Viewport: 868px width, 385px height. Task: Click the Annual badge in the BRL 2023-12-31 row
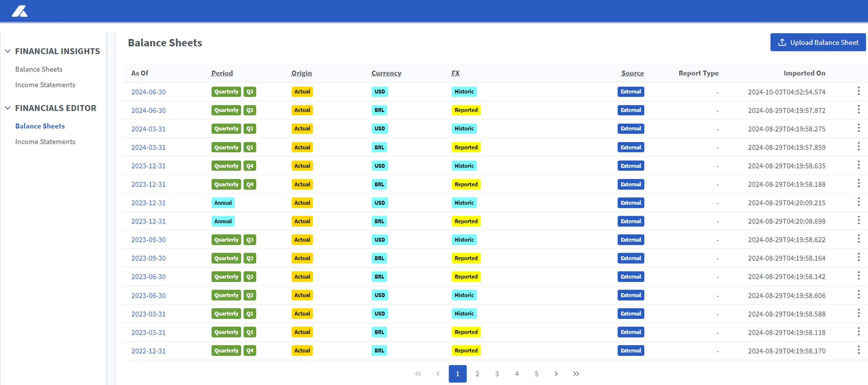point(223,221)
